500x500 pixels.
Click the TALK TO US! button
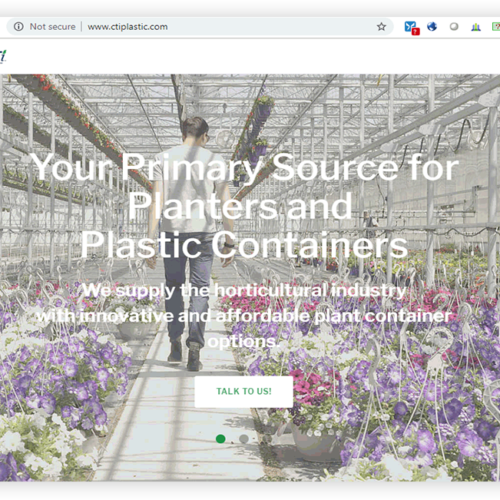(244, 391)
